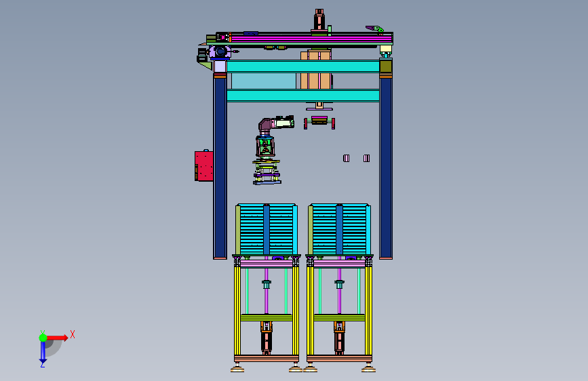Select the lift cylinder under the left frame
Image resolution: width=588 pixels, height=381 pixels.
pyautogui.click(x=267, y=338)
